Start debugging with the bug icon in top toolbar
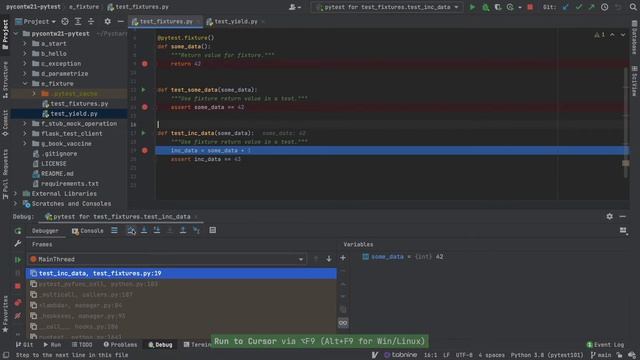Image resolution: width=640 pixels, height=360 pixels. 485,7
